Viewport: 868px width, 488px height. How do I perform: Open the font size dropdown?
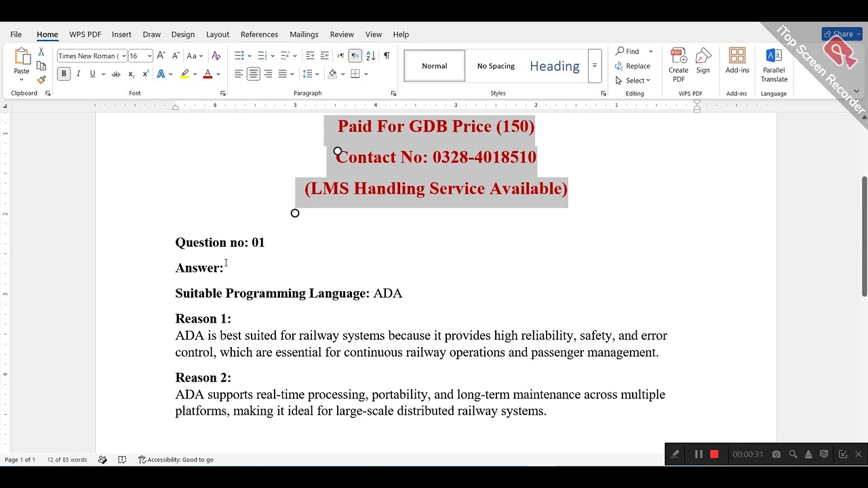tap(149, 56)
